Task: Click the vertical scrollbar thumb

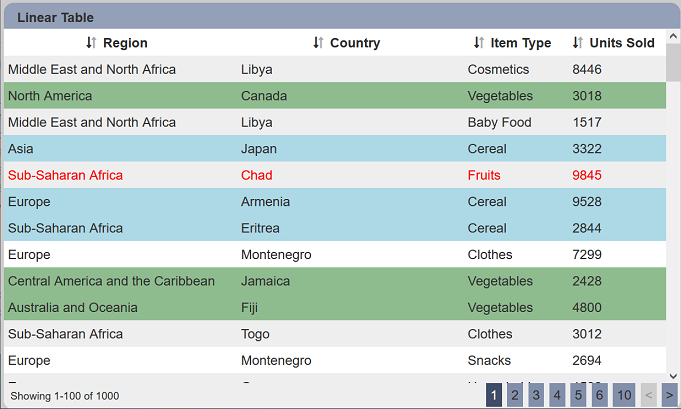Action: 673,62
